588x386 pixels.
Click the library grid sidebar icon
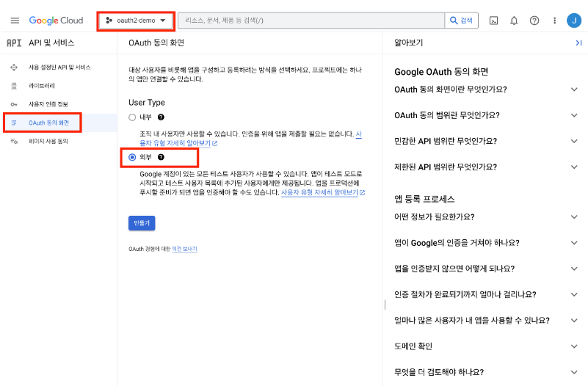[14, 86]
